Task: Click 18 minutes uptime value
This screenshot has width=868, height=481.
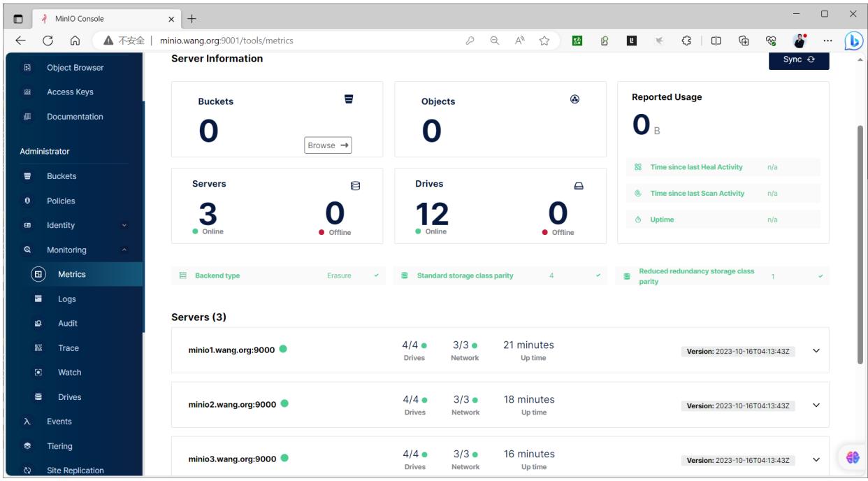Action: [529, 399]
